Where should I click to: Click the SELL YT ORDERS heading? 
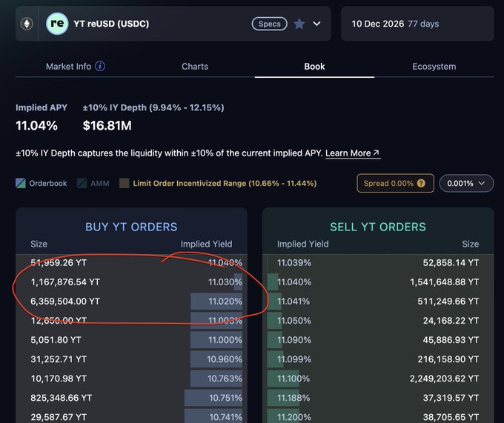tap(378, 227)
